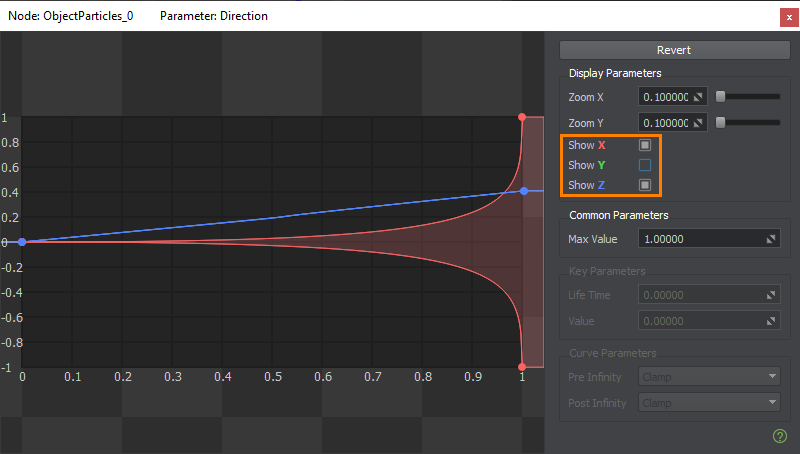Image resolution: width=800 pixels, height=454 pixels.
Task: Enable the Show Y checkbox
Action: tap(645, 165)
